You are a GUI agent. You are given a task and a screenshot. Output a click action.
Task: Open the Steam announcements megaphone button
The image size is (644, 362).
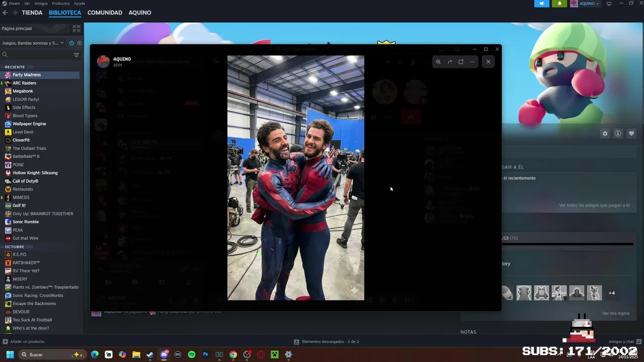542,4
